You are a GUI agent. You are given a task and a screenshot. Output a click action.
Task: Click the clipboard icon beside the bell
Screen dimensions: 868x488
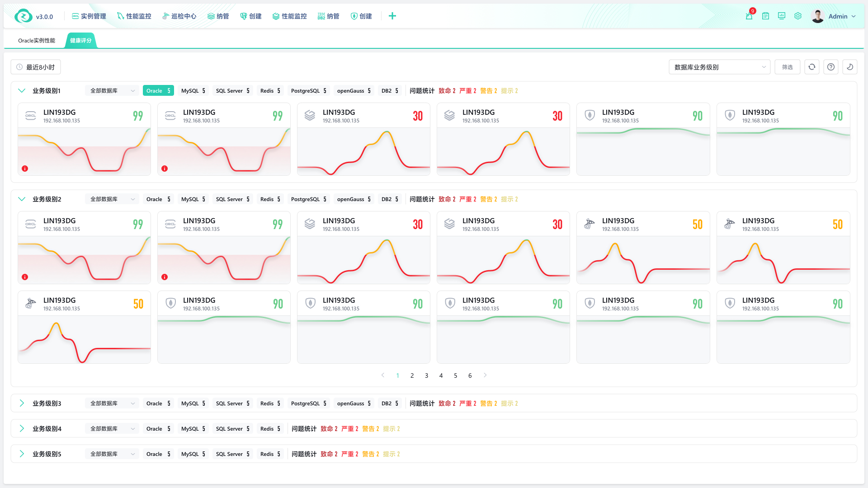[765, 16]
